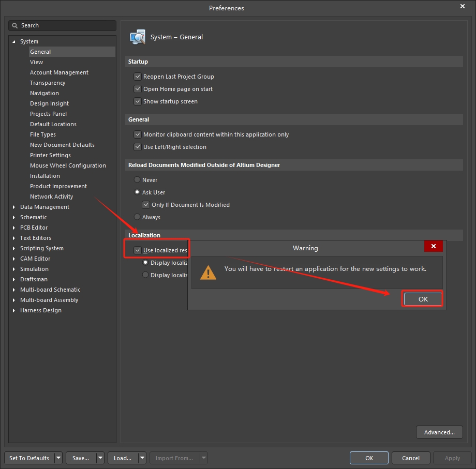Click the Load... button
The image size is (476, 469).
[x=123, y=458]
